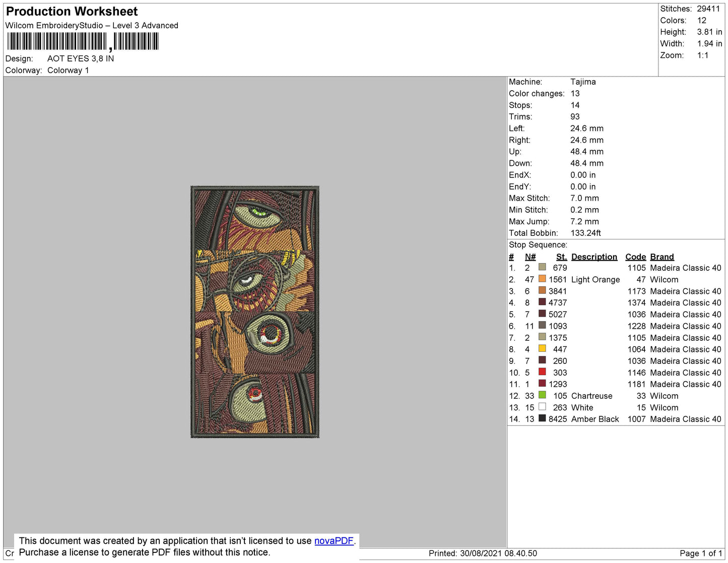Screen dimensions: 728x563
Task: Click the N# column header
Action: 530,257
